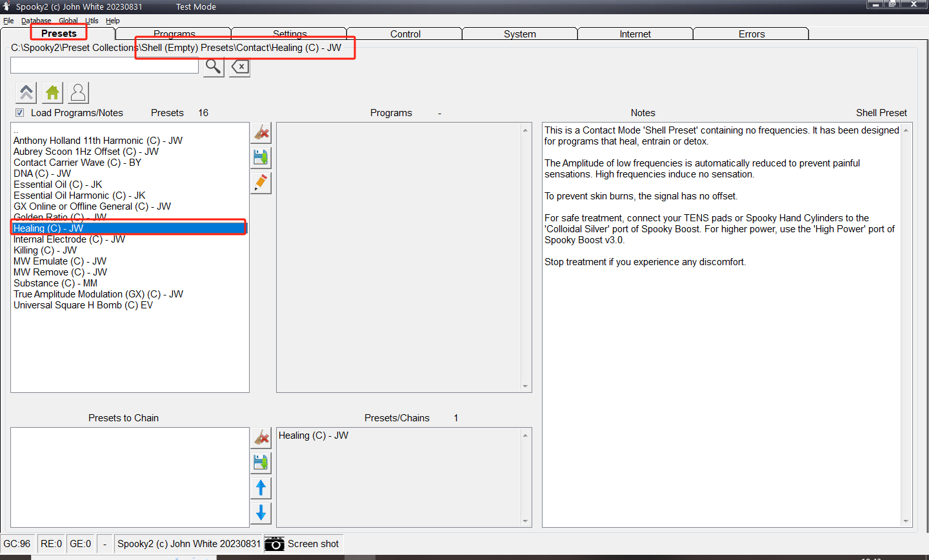Screen dimensions: 929x560
Task: Click the preset search text field
Action: [105, 66]
